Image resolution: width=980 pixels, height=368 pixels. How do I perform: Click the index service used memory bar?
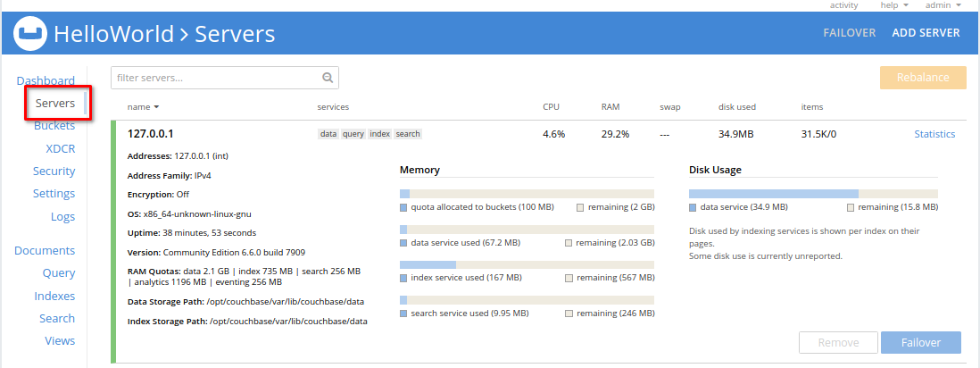click(x=527, y=264)
